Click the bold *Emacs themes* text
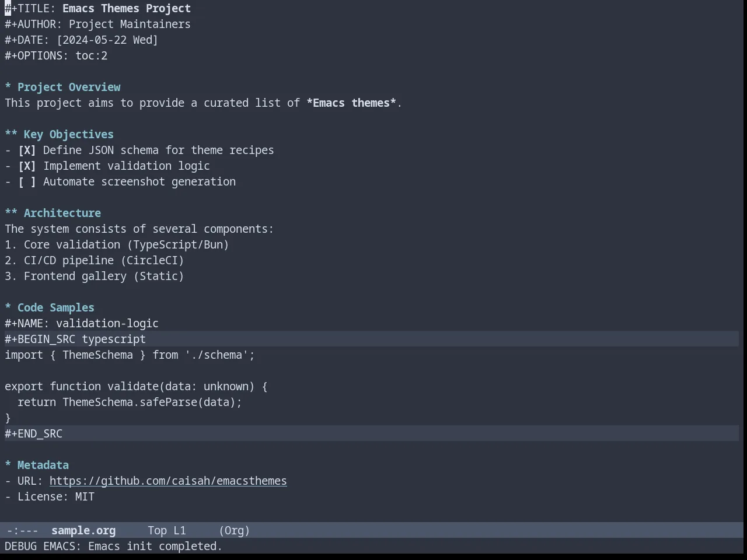This screenshot has width=747, height=560. [351, 103]
